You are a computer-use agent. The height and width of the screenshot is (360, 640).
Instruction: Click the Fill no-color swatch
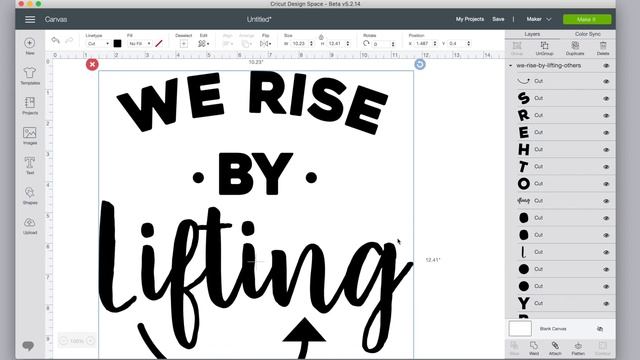pos(159,43)
